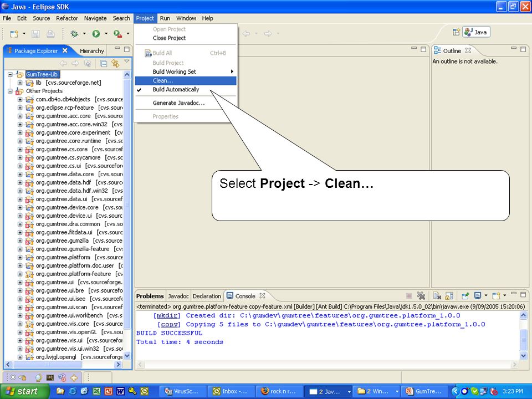Image resolution: width=532 pixels, height=399 pixels.
Task: Collapse the GumTree-Lib tree node
Action: point(10,74)
